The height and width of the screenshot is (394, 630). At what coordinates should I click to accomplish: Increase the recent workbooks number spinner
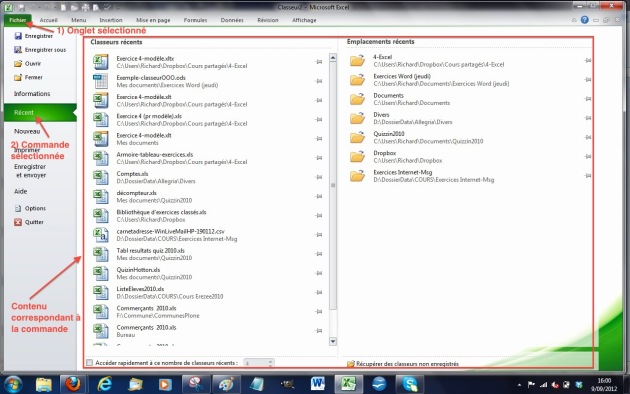pyautogui.click(x=270, y=361)
